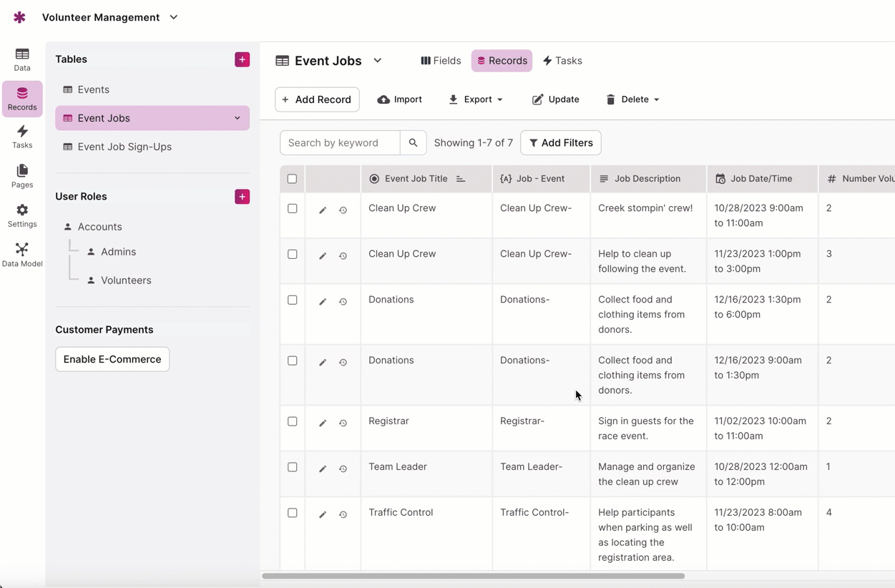Screen dimensions: 895x588
Task: Click the plus icon next to User Roles
Action: click(242, 197)
